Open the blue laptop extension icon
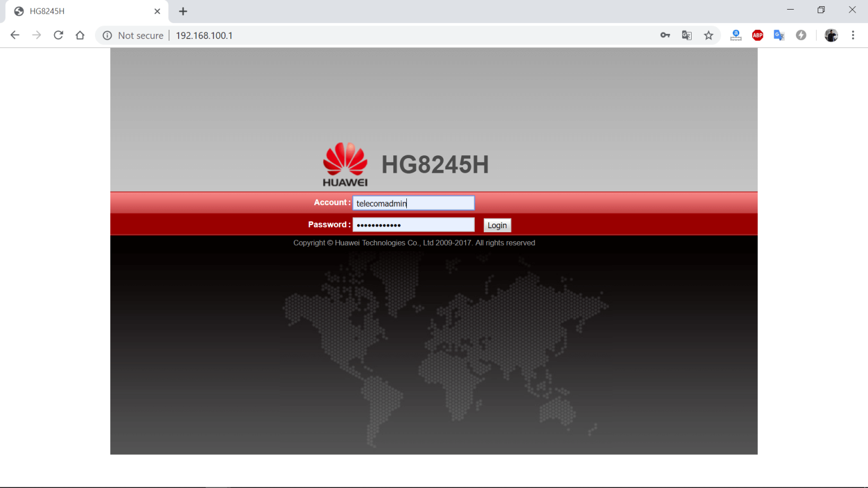Viewport: 868px width, 488px height. click(736, 36)
